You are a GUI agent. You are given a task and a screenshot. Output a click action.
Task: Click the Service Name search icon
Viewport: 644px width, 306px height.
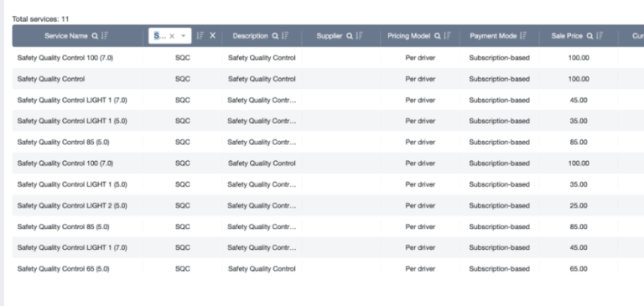[95, 36]
